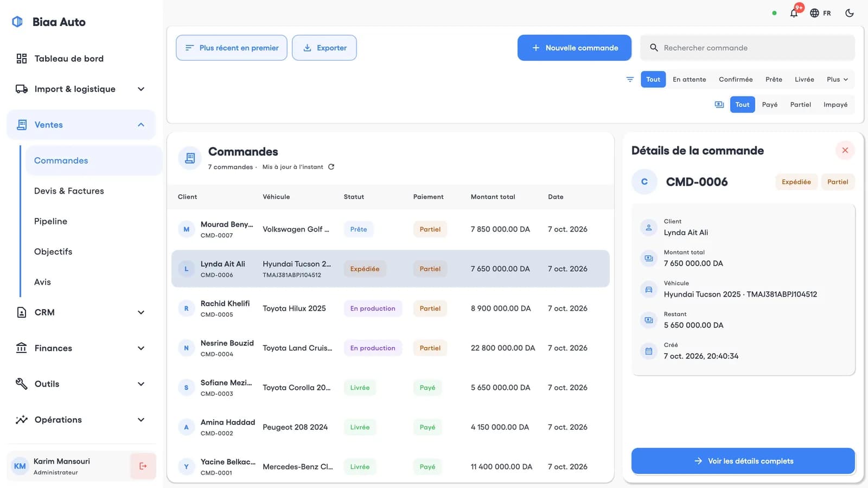Screen dimensions: 868x488
Task: Refresh the orders list icon
Action: (x=331, y=167)
